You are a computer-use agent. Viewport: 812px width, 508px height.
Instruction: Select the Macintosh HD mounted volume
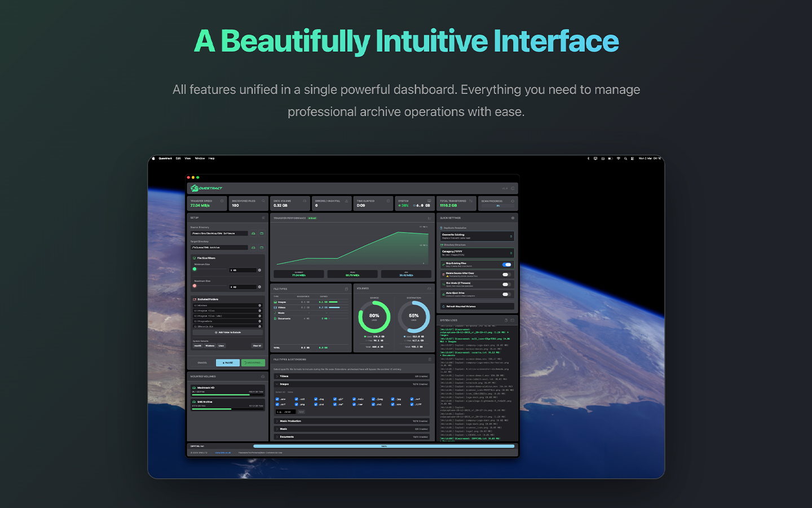228,391
